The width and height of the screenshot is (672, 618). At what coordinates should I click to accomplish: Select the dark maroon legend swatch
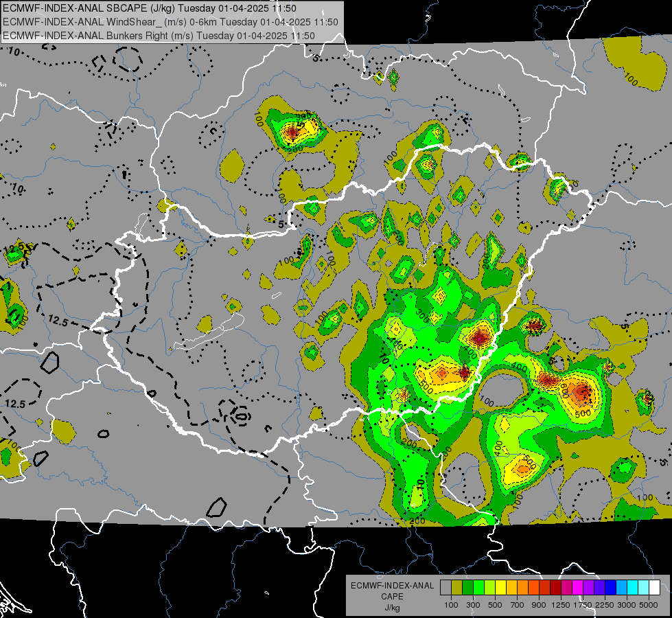[x=555, y=588]
